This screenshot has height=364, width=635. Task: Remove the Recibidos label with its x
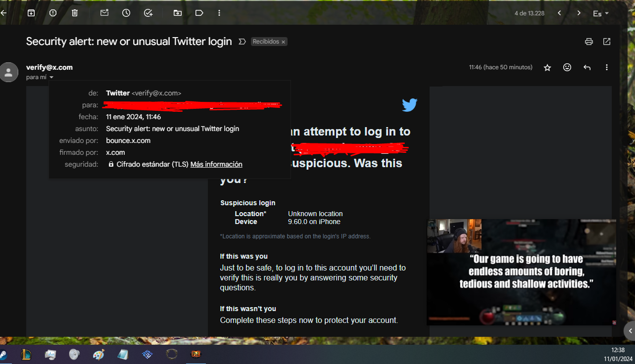[284, 42]
